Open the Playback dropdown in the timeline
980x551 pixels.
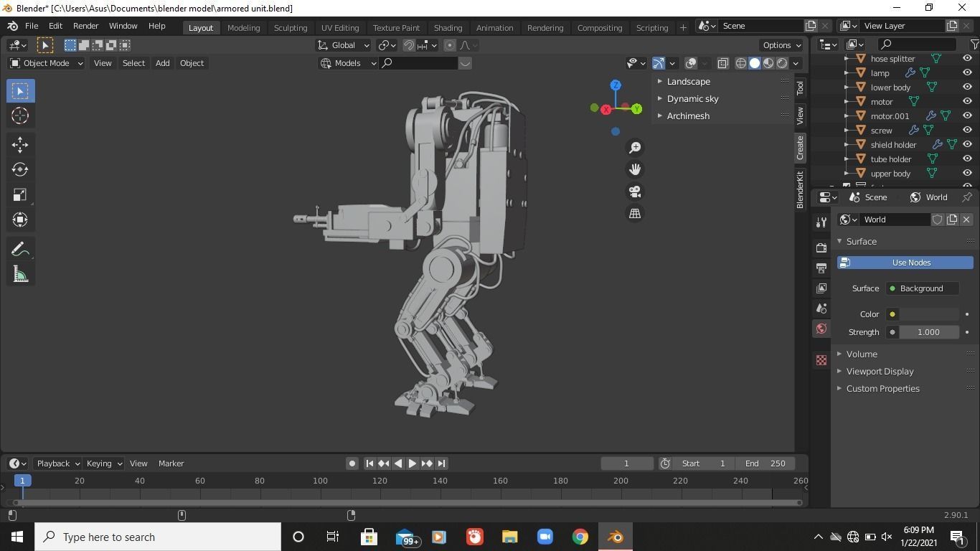pyautogui.click(x=57, y=463)
